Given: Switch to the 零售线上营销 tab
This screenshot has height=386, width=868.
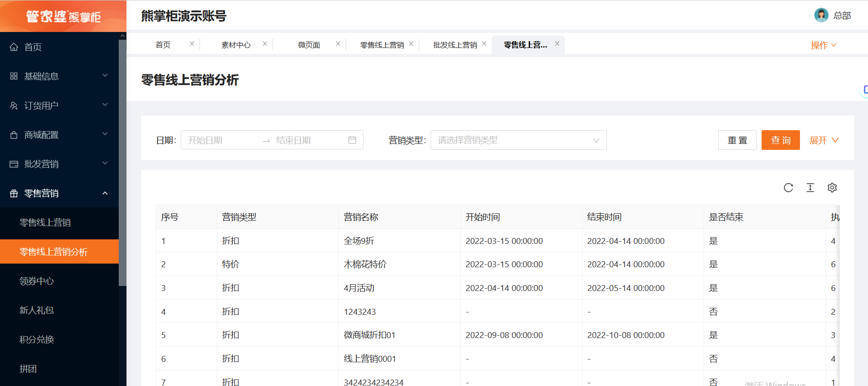Looking at the screenshot, I should click(x=382, y=45).
